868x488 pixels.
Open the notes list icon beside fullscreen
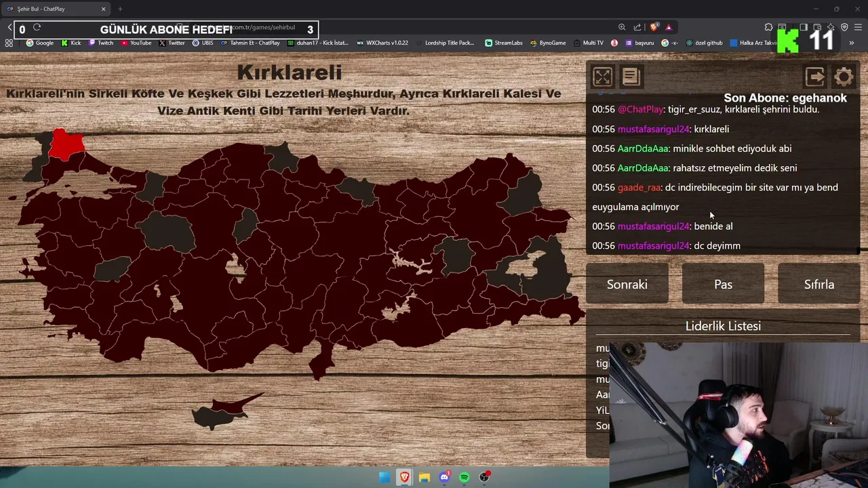631,77
